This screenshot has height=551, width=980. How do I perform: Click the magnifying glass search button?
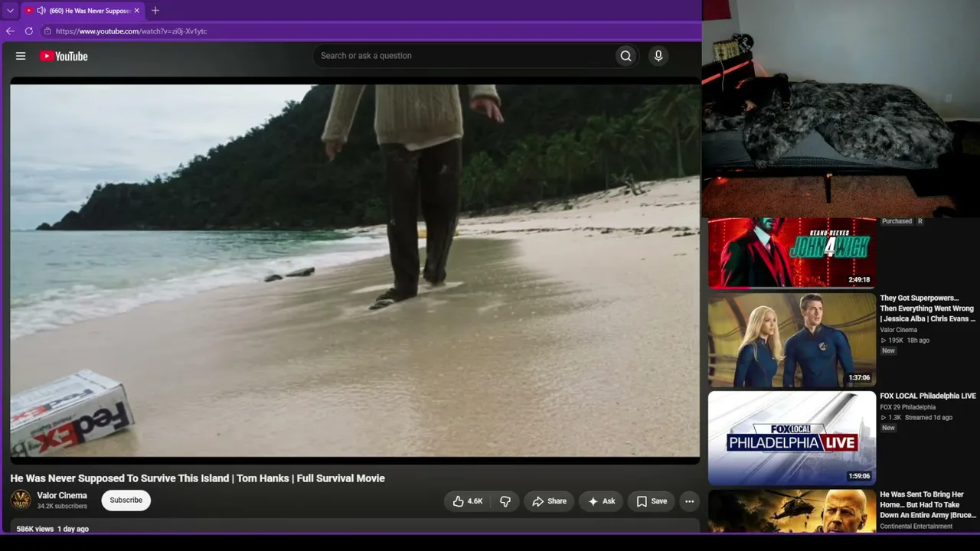point(626,56)
